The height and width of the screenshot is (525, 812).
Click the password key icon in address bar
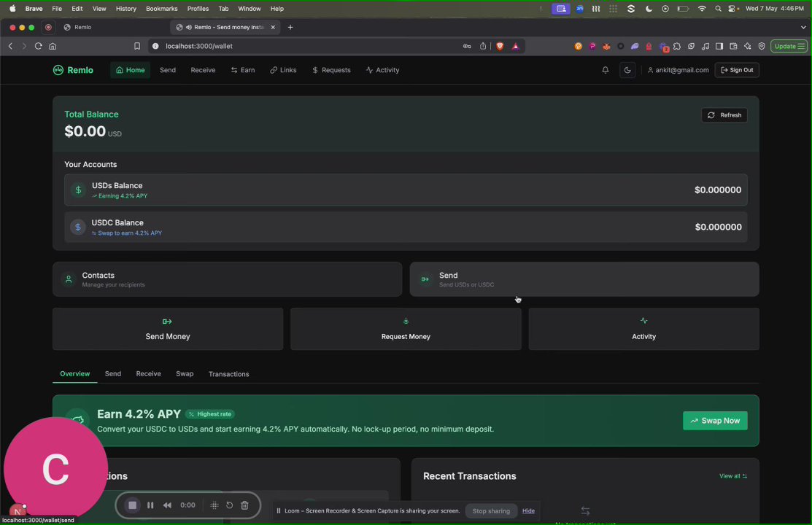(467, 46)
